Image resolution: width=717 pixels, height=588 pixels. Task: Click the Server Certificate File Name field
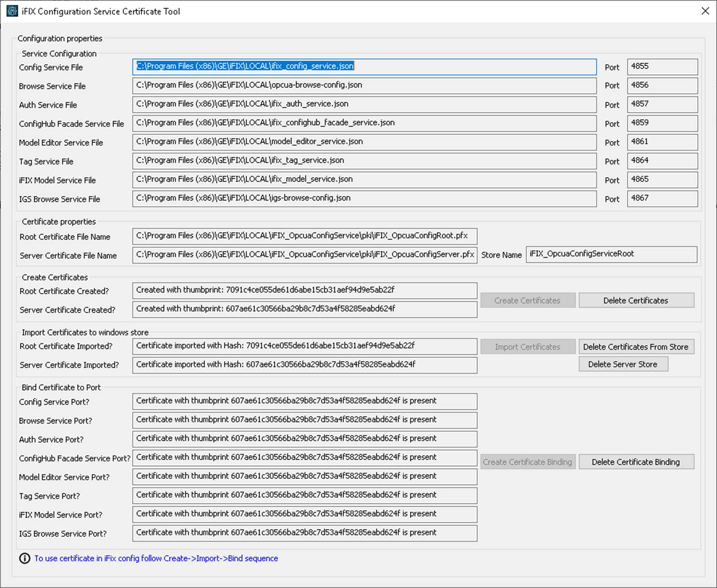pyautogui.click(x=305, y=255)
